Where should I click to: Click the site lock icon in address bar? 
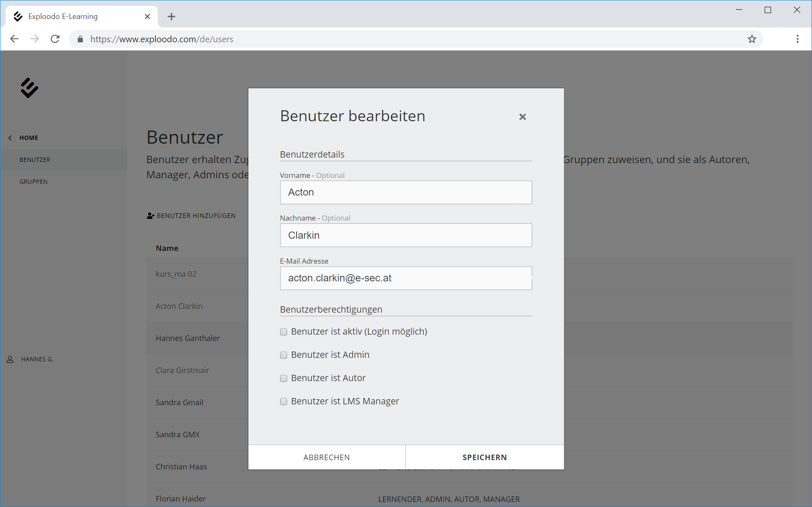80,39
